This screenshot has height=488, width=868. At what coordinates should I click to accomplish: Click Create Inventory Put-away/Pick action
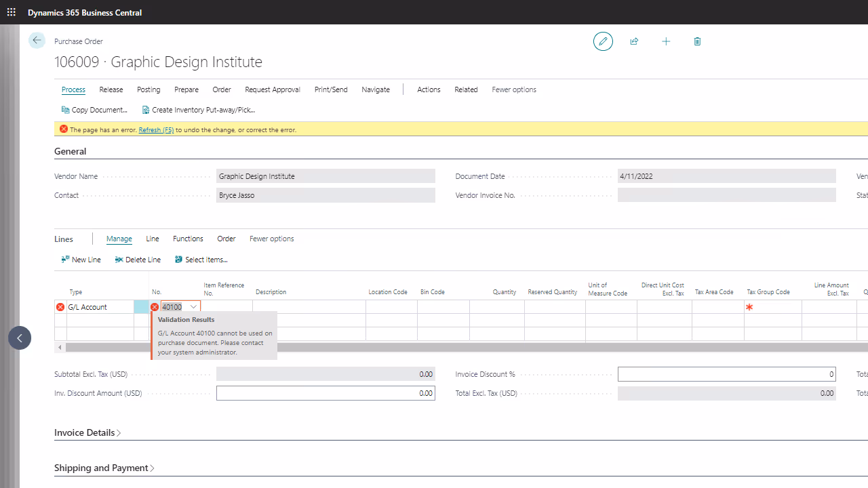click(199, 110)
